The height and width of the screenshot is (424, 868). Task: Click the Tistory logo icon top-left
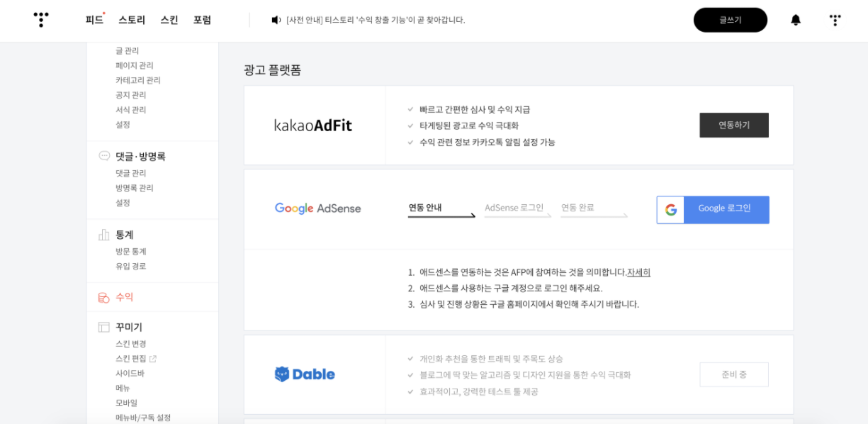(x=42, y=20)
